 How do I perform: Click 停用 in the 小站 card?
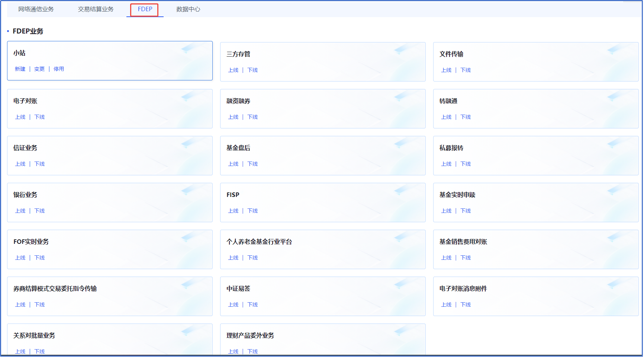click(x=59, y=69)
